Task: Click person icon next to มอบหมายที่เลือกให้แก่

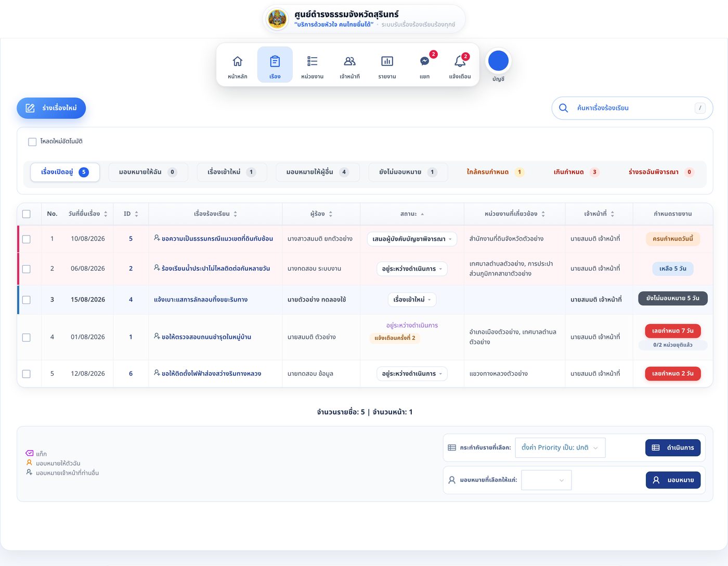Action: pos(452,480)
